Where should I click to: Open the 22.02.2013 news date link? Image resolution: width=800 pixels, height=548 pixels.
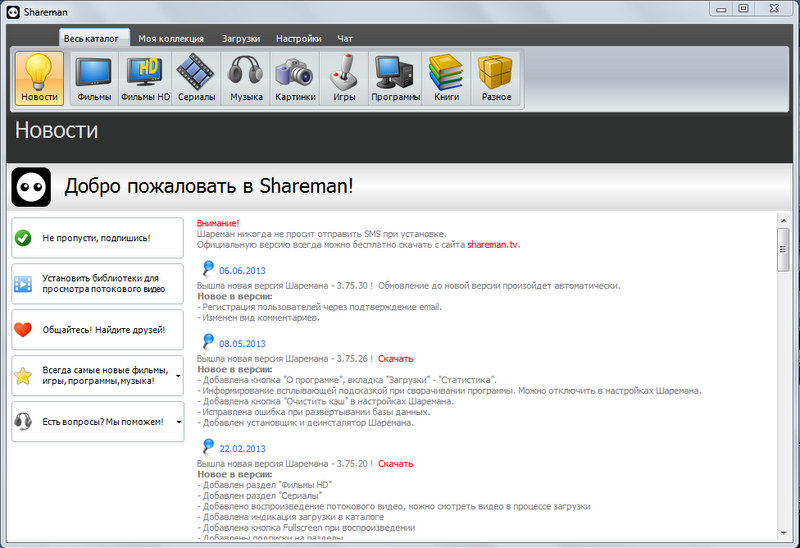[242, 449]
